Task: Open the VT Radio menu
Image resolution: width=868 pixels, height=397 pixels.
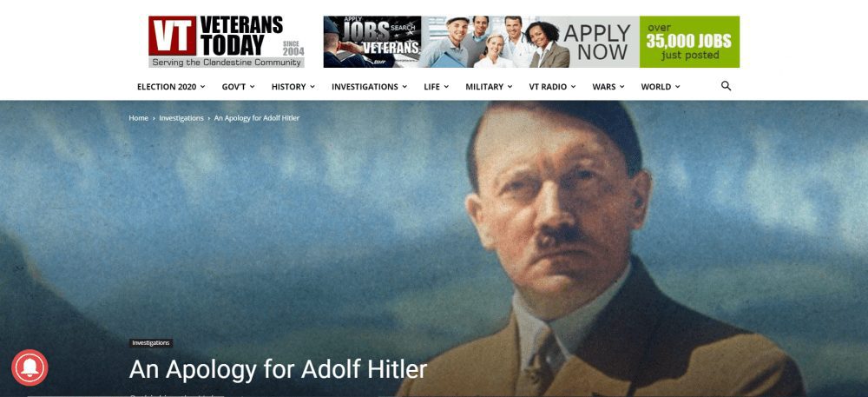Action: [552, 87]
